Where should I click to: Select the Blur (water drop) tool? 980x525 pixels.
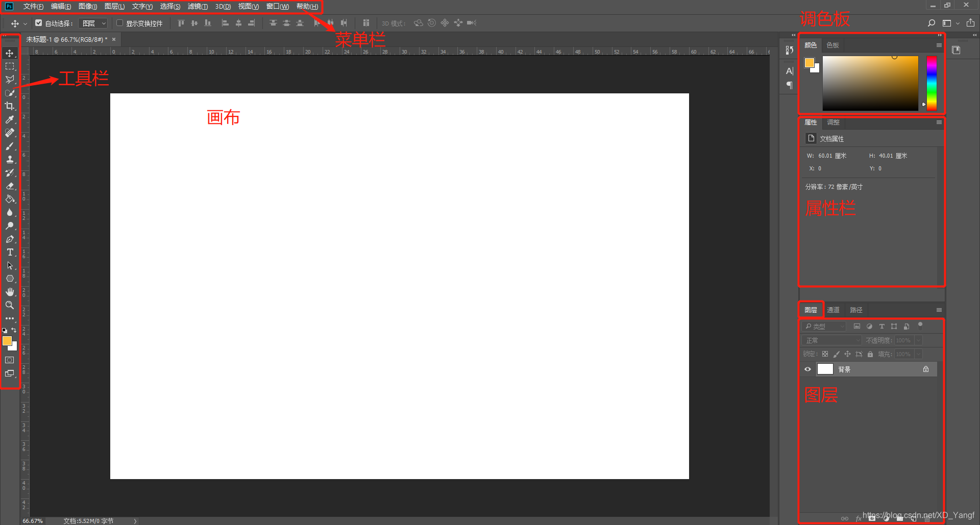(10, 212)
